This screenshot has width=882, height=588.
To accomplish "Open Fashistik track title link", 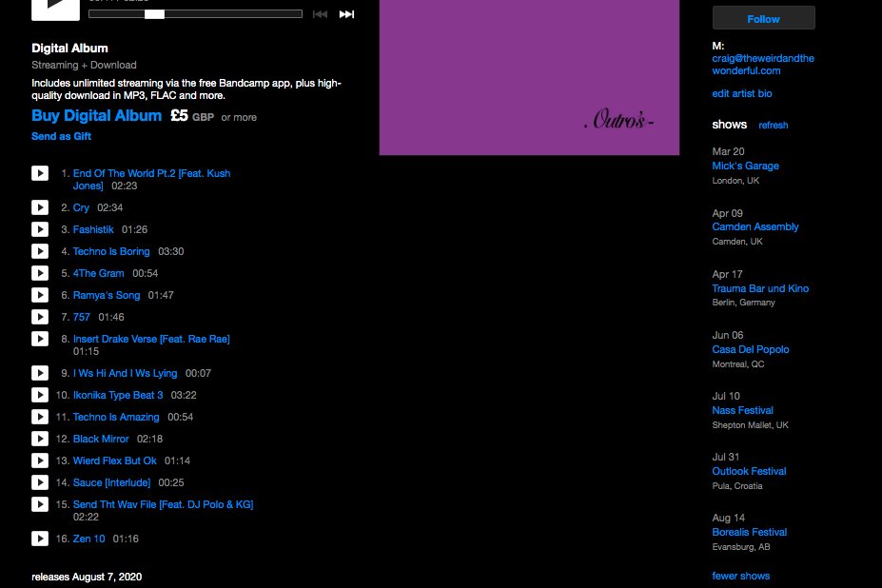I will pyautogui.click(x=93, y=229).
